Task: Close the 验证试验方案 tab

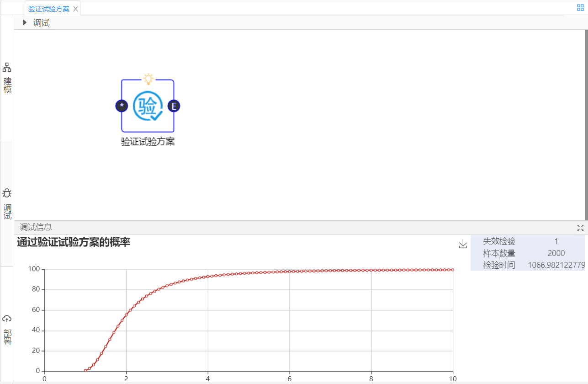Action: (76, 9)
